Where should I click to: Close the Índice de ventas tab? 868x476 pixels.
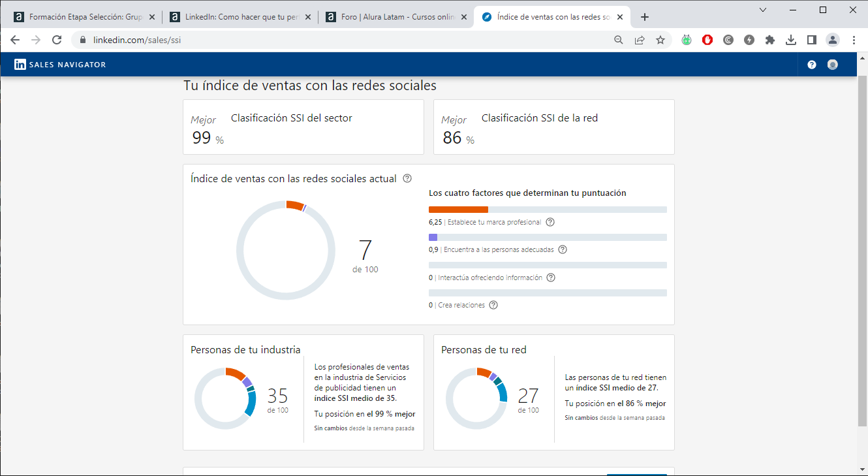620,17
